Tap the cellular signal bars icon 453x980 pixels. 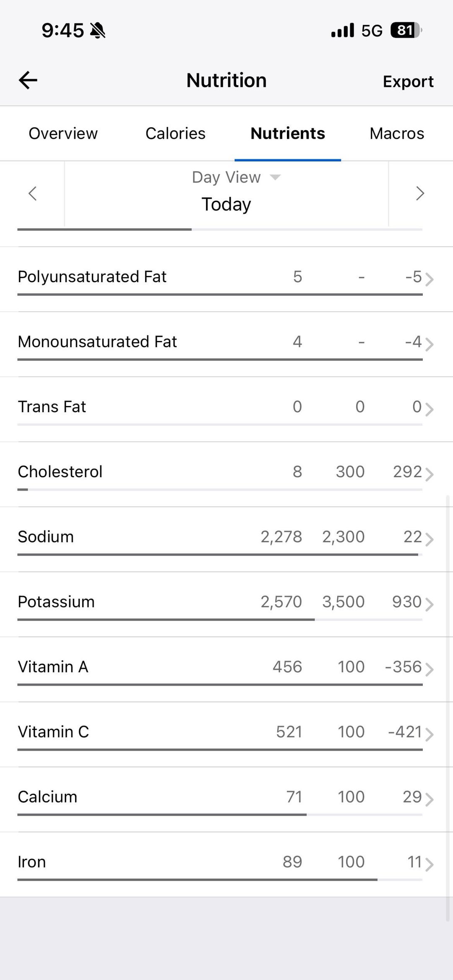point(342,31)
